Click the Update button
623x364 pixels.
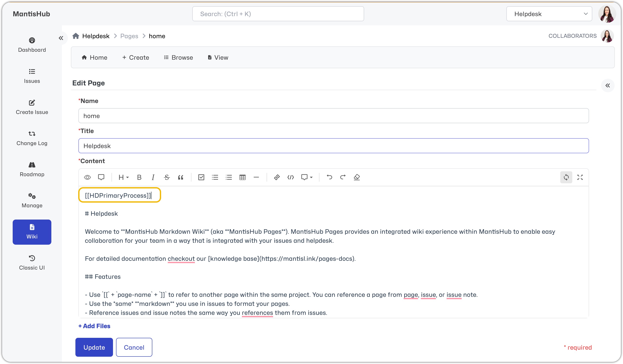(94, 347)
